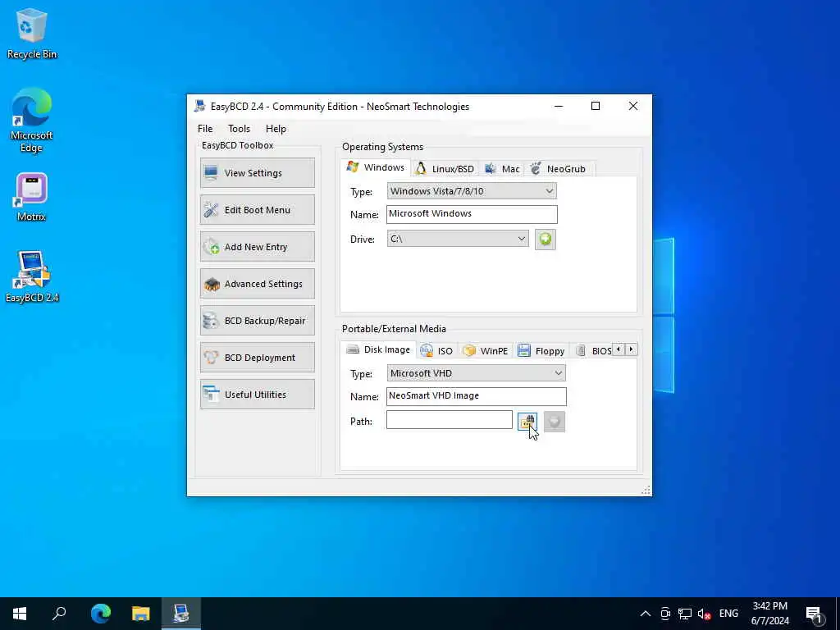The image size is (840, 630).
Task: Select the Motrix desktop shortcut
Action: tap(32, 197)
